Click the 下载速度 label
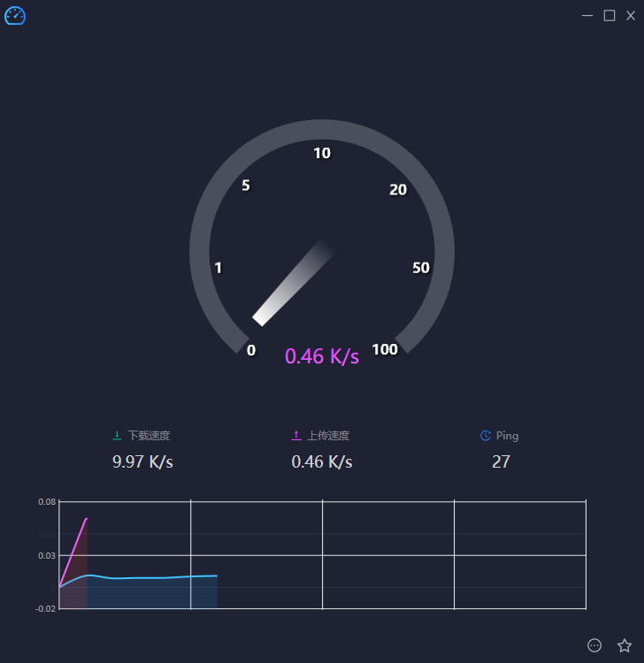The width and height of the screenshot is (644, 663). click(149, 436)
